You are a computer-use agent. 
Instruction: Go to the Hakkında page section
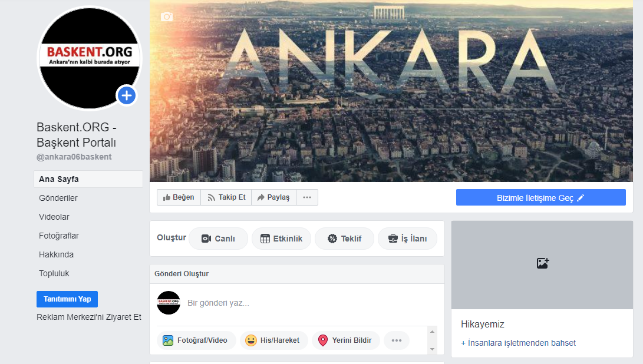[x=56, y=254]
